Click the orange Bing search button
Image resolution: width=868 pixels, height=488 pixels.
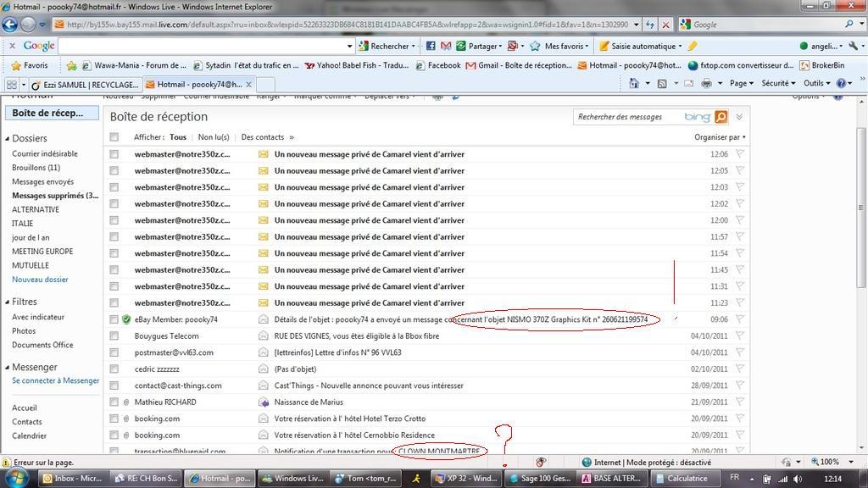tap(721, 117)
